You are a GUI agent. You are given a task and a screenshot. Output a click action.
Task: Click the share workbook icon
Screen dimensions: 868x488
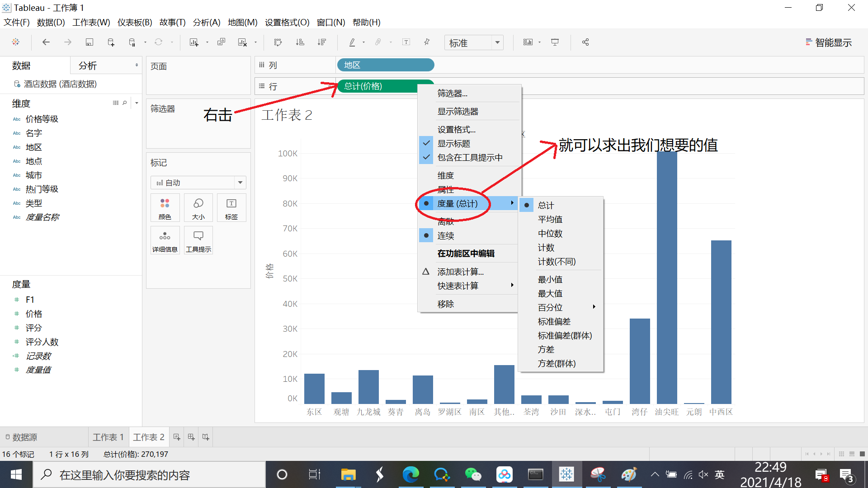click(585, 42)
